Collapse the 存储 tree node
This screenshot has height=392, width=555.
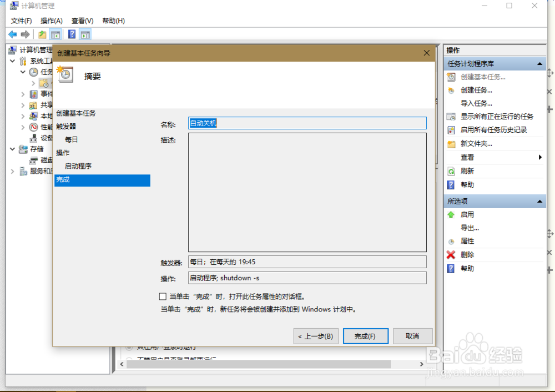(12, 149)
